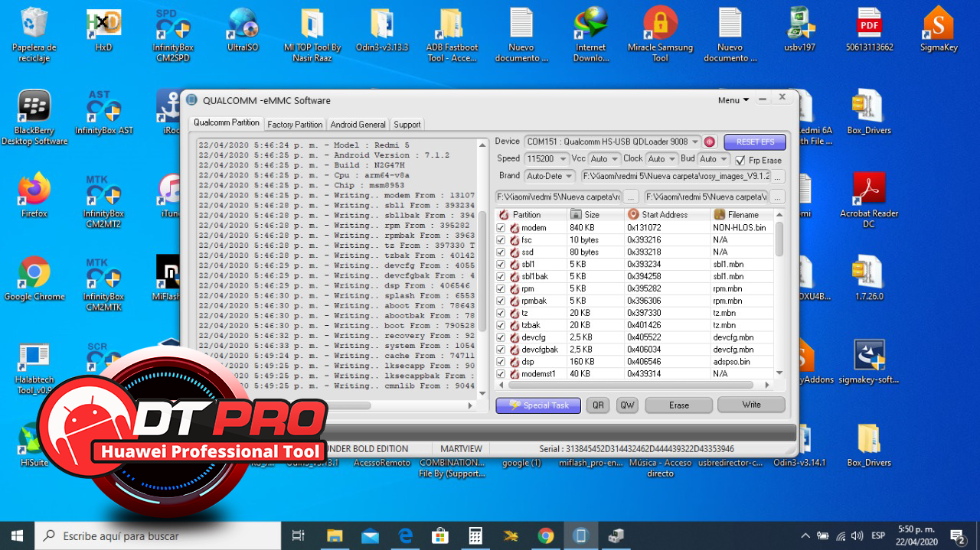
Task: Uncheck the ssd partition checkbox
Action: tap(501, 252)
